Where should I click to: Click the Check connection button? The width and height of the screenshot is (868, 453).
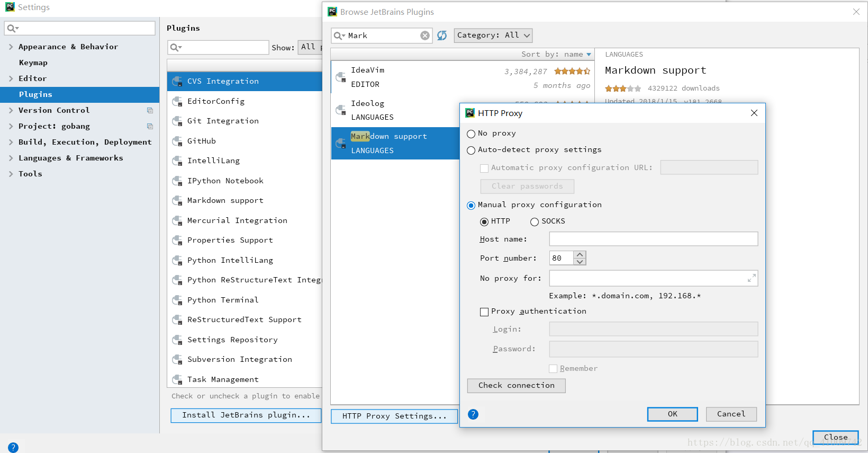point(517,386)
